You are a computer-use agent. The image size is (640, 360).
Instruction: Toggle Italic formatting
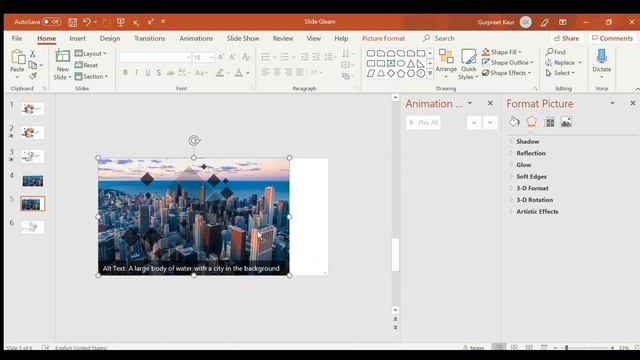136,73
